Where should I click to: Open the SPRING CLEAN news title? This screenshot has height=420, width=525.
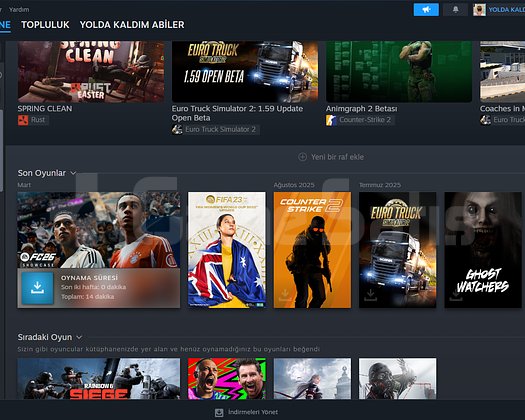click(45, 109)
